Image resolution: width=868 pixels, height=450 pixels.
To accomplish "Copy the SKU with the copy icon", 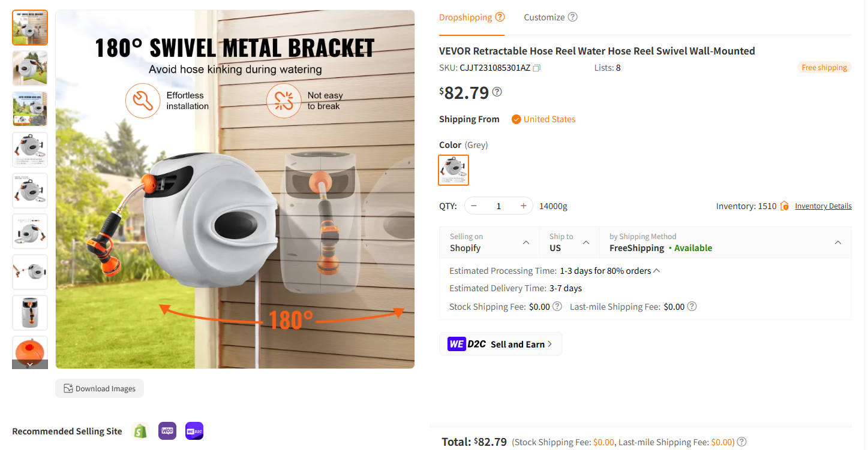I will tap(537, 68).
